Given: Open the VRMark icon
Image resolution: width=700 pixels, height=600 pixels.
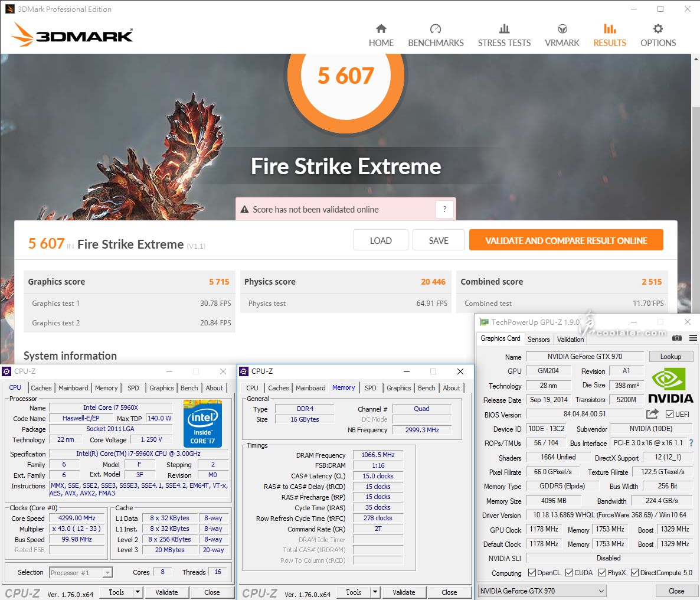Looking at the screenshot, I should pos(562,28).
